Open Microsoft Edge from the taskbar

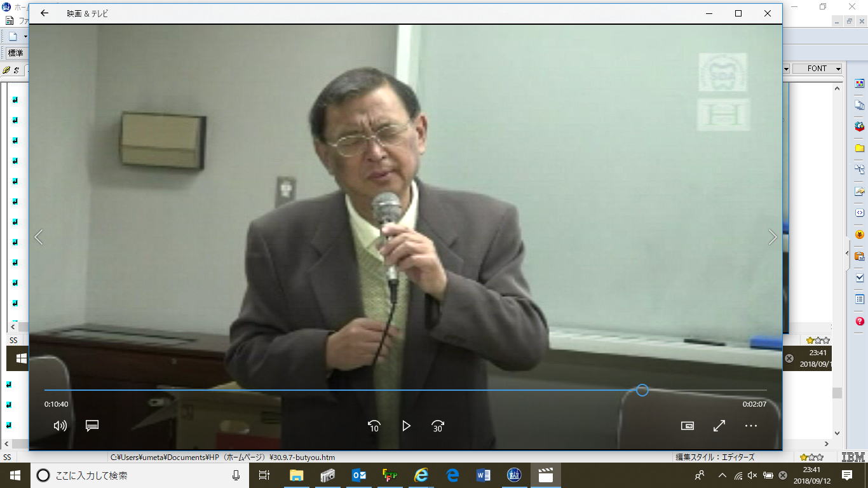452,475
